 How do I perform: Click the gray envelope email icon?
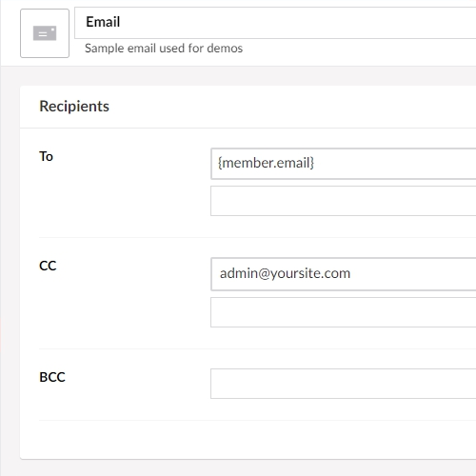click(45, 33)
